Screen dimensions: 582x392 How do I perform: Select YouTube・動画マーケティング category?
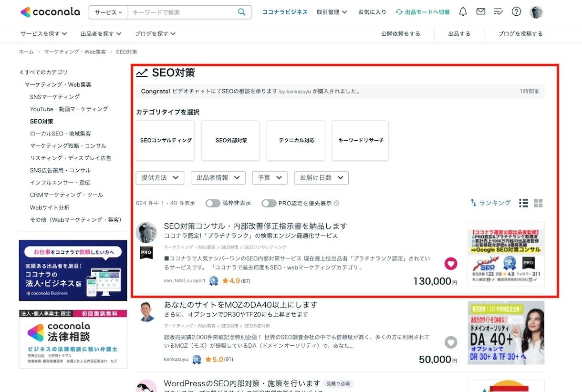69,109
